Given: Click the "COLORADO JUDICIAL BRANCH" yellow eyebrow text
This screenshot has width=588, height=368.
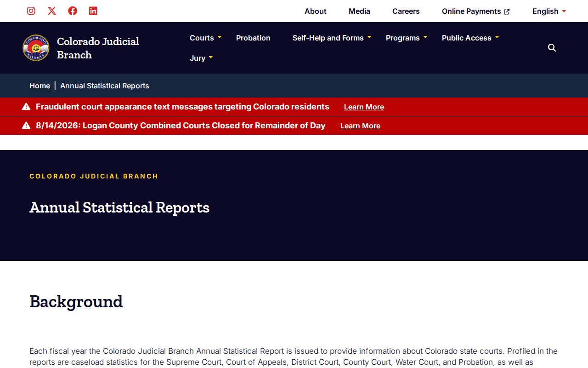Looking at the screenshot, I should [x=94, y=176].
